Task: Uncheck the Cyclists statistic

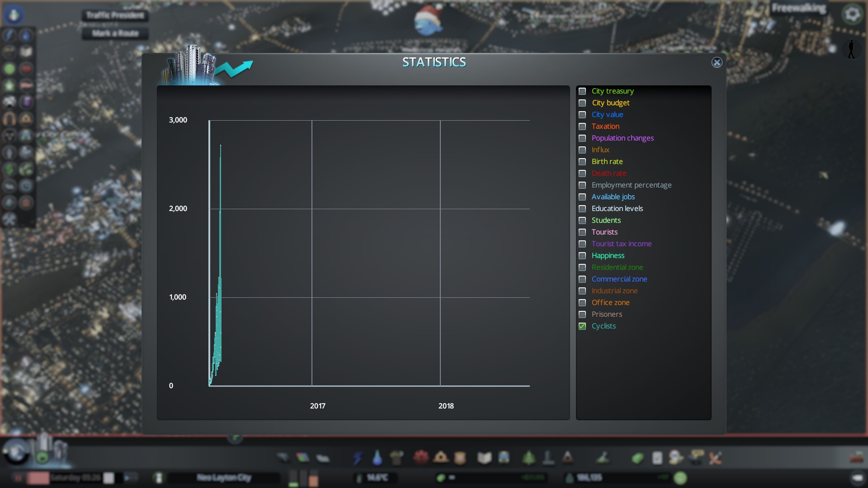Action: point(582,326)
